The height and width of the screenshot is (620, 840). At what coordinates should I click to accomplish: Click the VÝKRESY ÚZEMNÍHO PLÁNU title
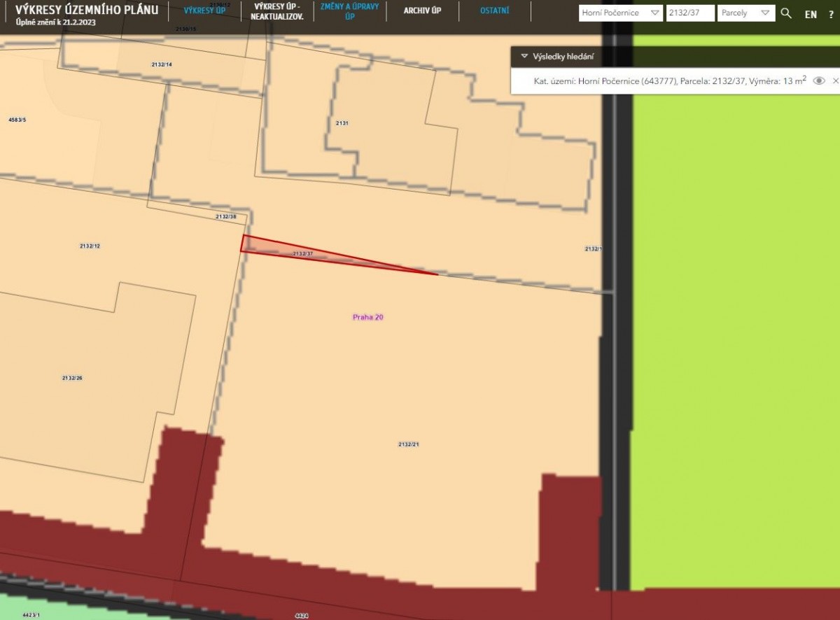87,10
